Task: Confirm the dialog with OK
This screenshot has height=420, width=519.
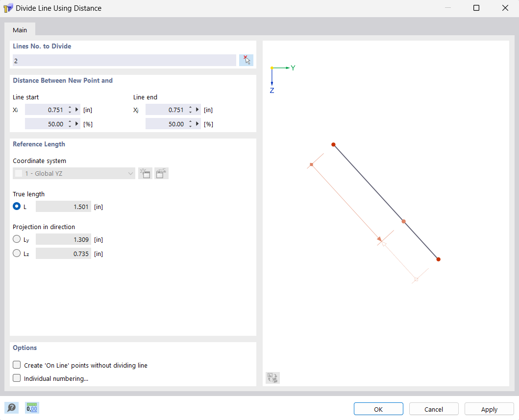Action: (378, 409)
